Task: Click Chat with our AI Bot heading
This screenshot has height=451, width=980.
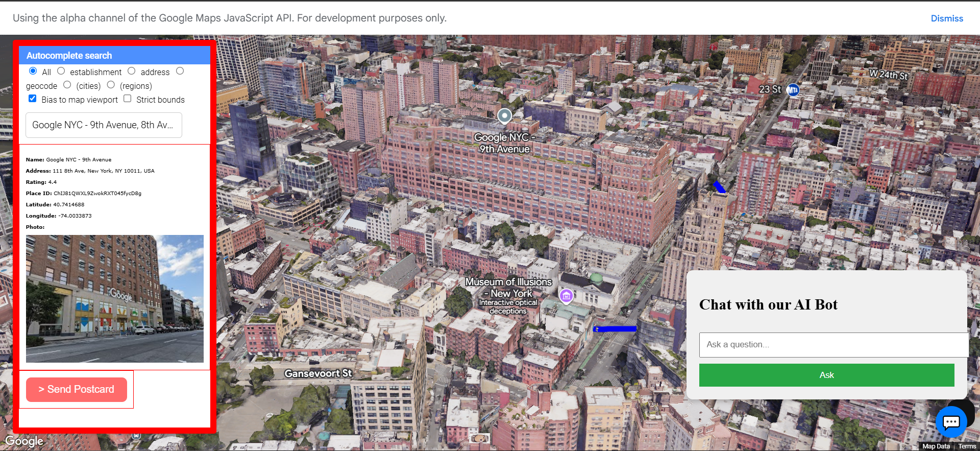Action: point(768,305)
